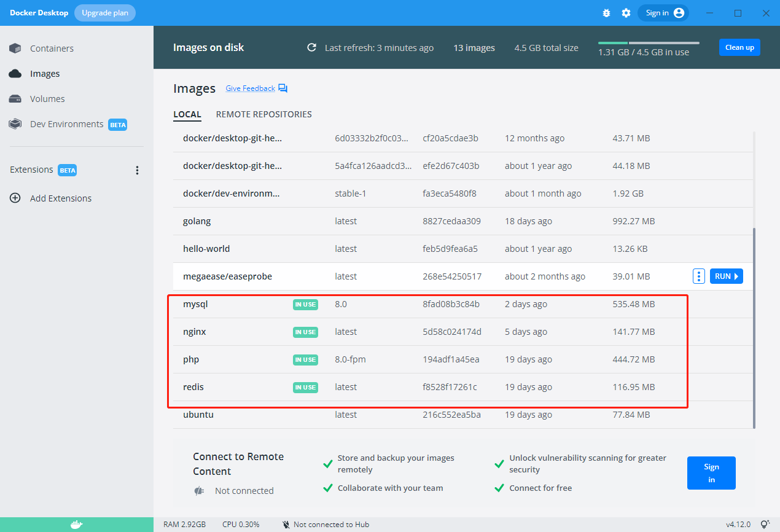Switch to the REMOTE REPOSITORIES tab
The width and height of the screenshot is (780, 532).
(264, 114)
